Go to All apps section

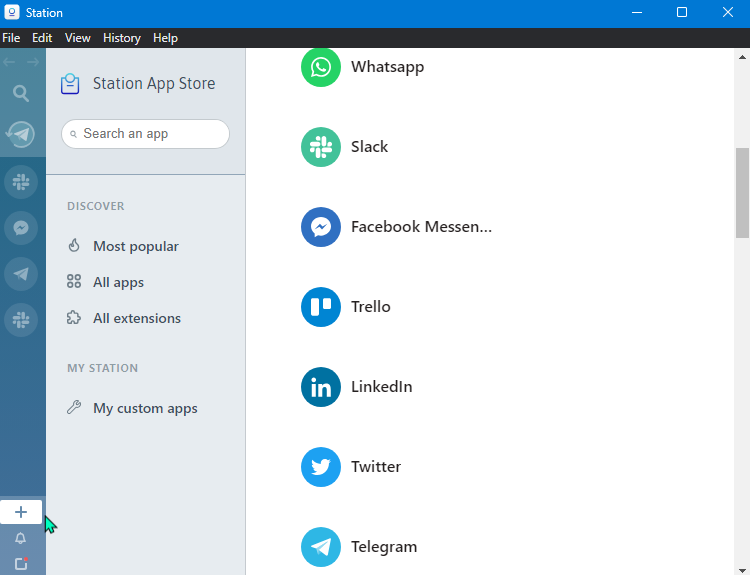(x=118, y=282)
